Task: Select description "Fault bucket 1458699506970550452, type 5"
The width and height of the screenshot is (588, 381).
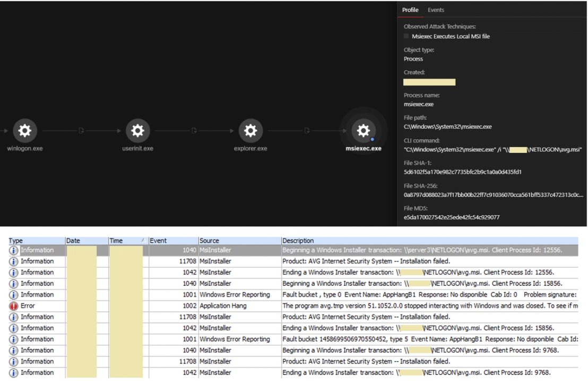Action: (x=430, y=340)
